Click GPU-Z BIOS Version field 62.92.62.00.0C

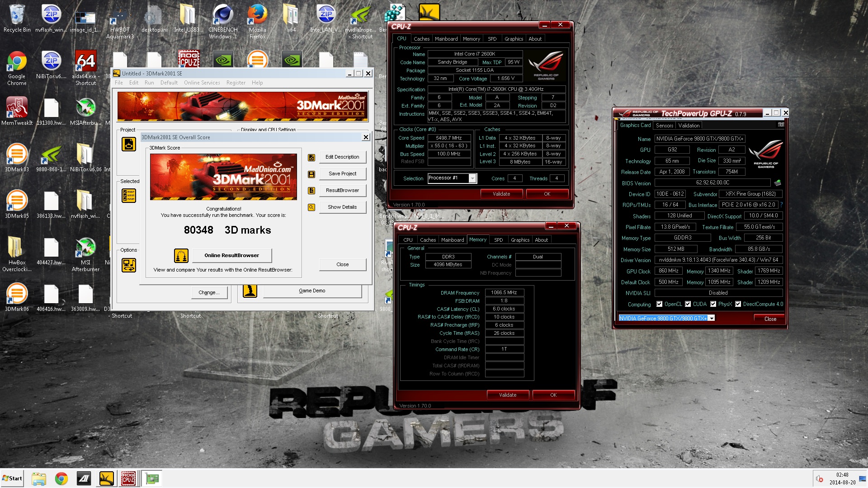(712, 183)
